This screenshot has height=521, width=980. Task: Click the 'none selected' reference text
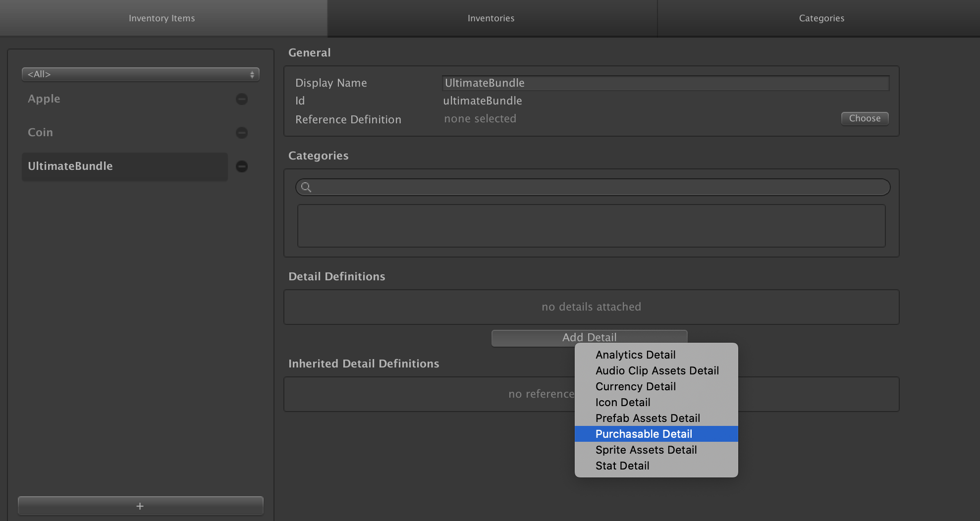pyautogui.click(x=480, y=119)
